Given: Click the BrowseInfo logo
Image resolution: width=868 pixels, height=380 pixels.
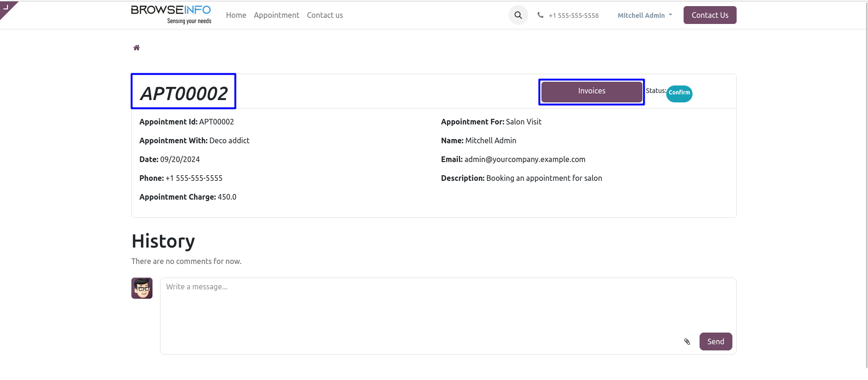Looking at the screenshot, I should point(171,15).
